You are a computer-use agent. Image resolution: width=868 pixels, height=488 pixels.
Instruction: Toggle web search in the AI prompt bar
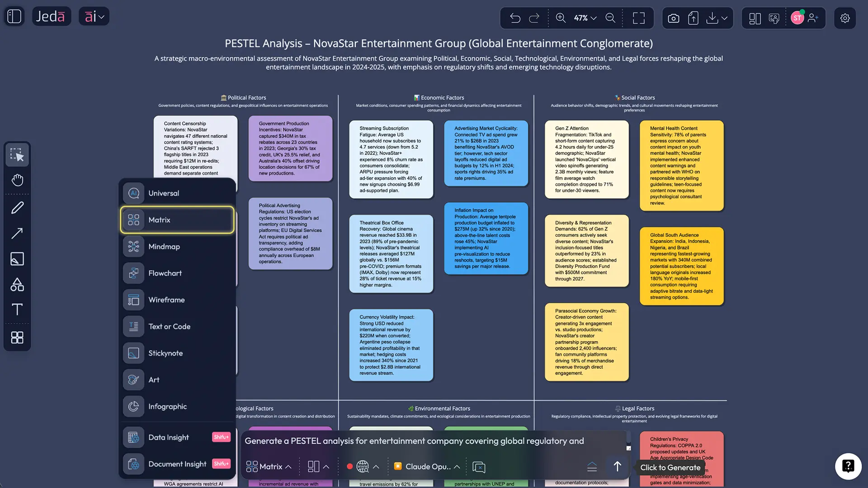(x=363, y=466)
